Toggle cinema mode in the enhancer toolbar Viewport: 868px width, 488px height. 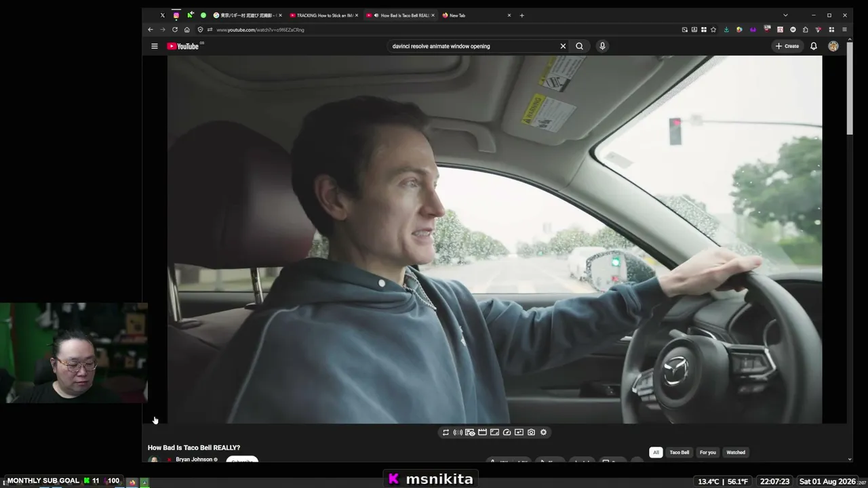tap(482, 432)
